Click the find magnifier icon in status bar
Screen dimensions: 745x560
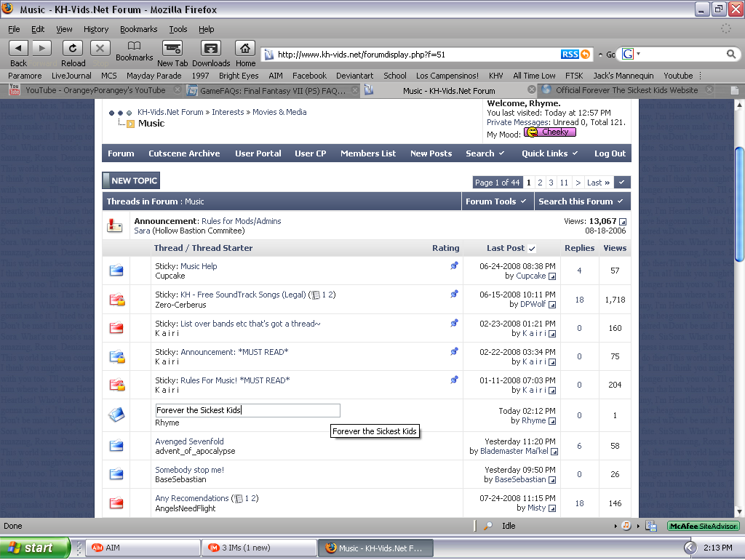point(488,526)
